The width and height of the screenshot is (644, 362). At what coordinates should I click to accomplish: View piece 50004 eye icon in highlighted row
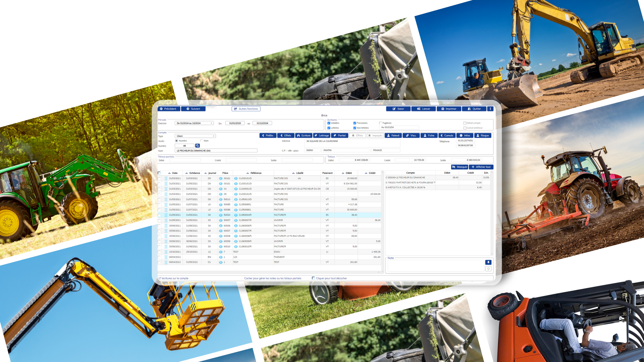click(x=221, y=215)
